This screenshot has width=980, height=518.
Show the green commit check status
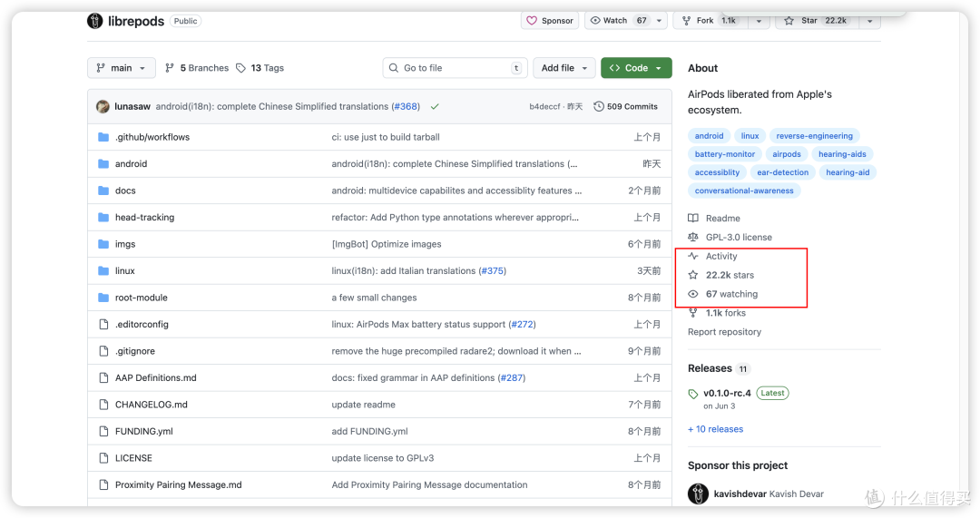435,107
